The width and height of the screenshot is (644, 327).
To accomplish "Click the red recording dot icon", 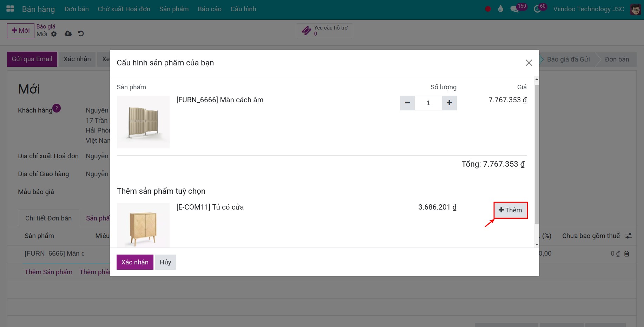I will (x=488, y=9).
